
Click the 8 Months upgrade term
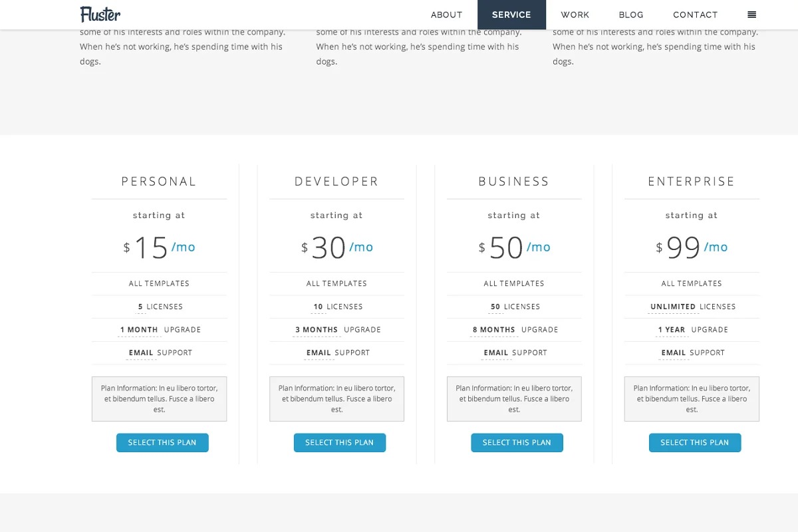[493, 330]
